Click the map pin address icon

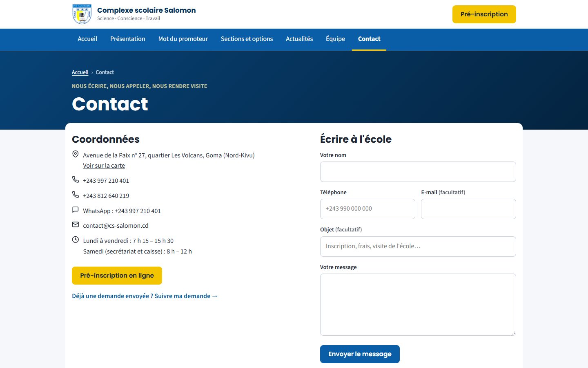click(x=75, y=154)
